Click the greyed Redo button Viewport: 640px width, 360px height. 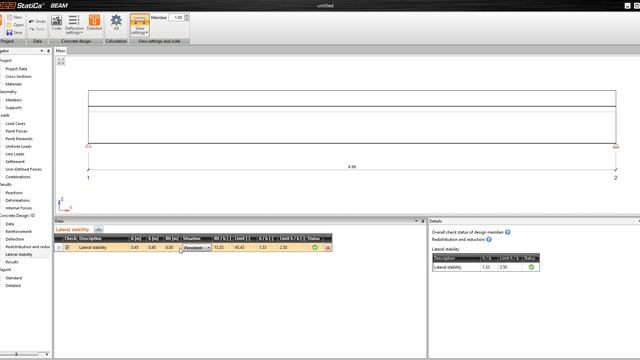[x=38, y=29]
